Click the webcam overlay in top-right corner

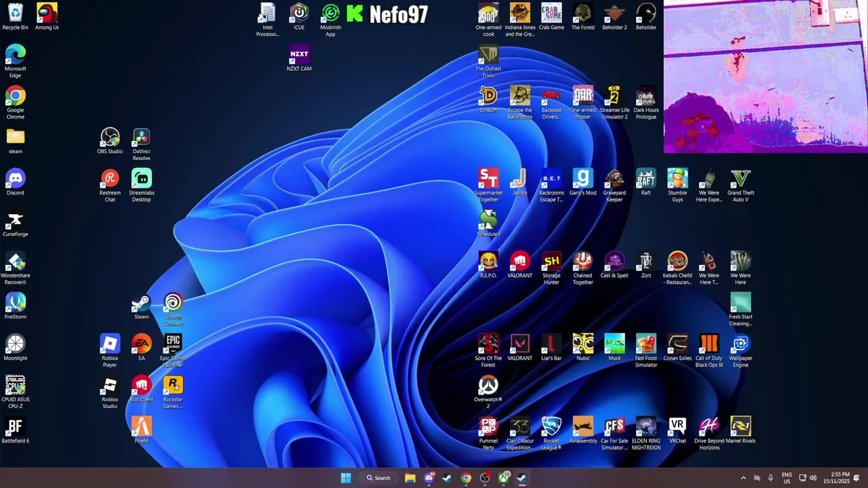766,77
